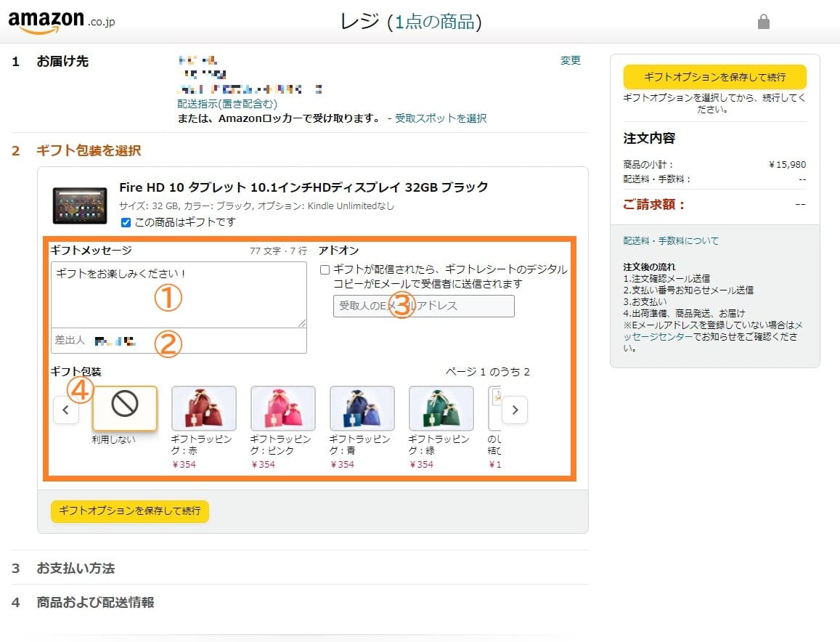Click the Amazon.co.jp logo
The image size is (840, 642).
[62, 22]
